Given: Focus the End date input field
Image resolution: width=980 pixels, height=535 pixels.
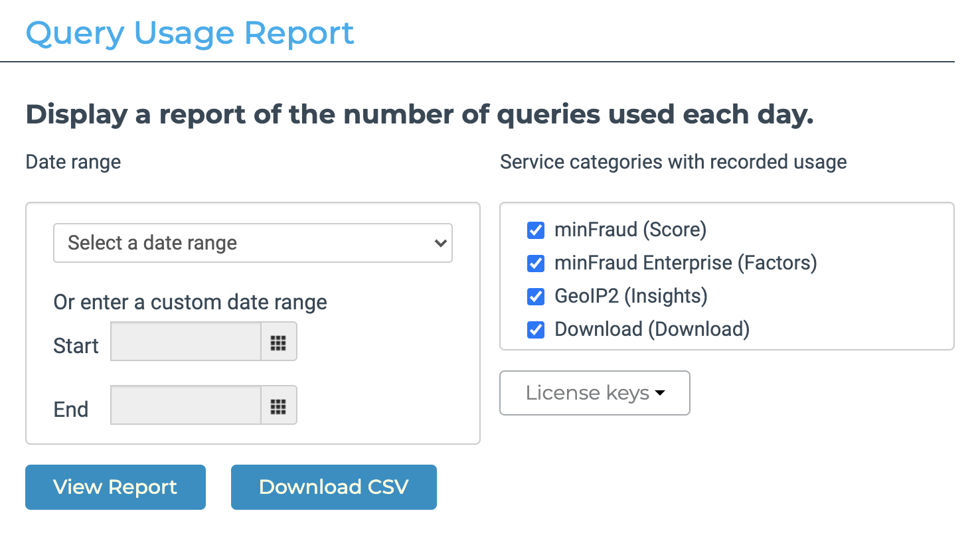Looking at the screenshot, I should (x=186, y=406).
